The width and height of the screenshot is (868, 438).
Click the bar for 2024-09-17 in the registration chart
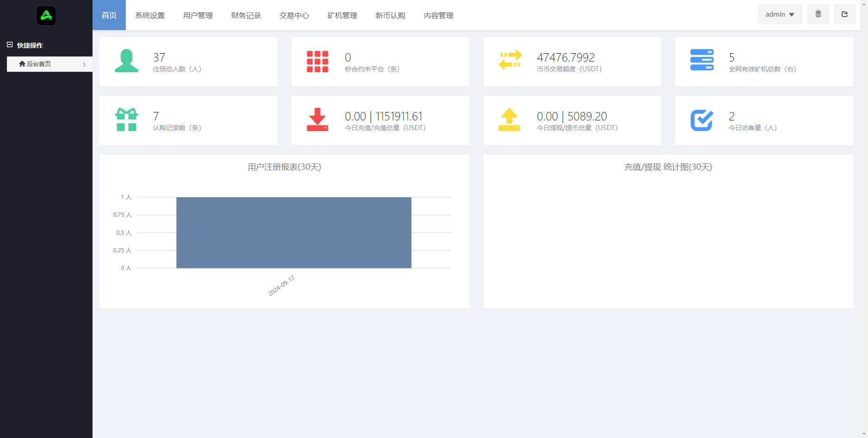point(294,232)
